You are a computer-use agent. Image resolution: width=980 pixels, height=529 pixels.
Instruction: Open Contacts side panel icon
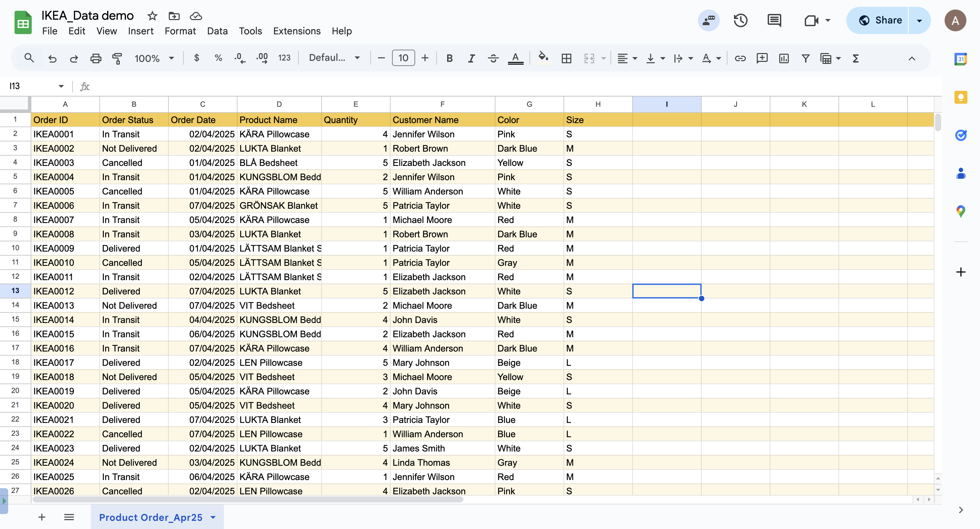(x=961, y=173)
